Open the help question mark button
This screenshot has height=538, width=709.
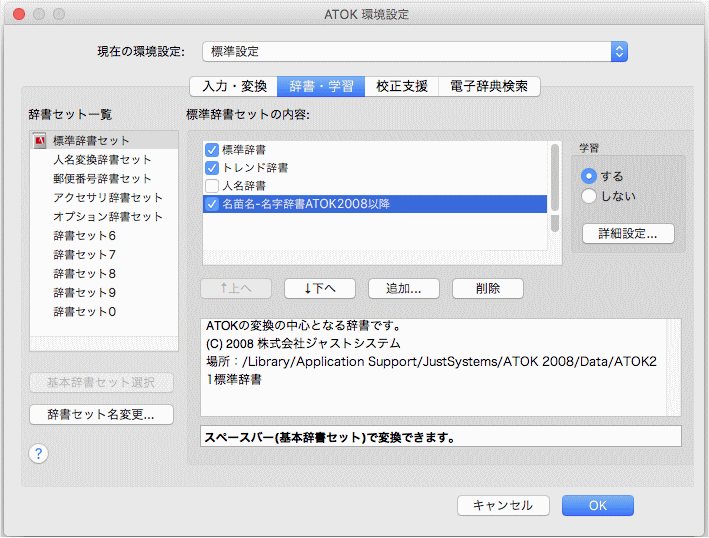coord(38,453)
